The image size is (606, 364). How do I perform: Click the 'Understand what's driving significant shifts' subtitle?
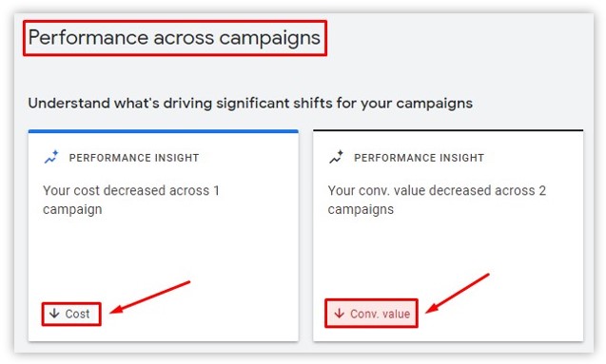pos(250,104)
